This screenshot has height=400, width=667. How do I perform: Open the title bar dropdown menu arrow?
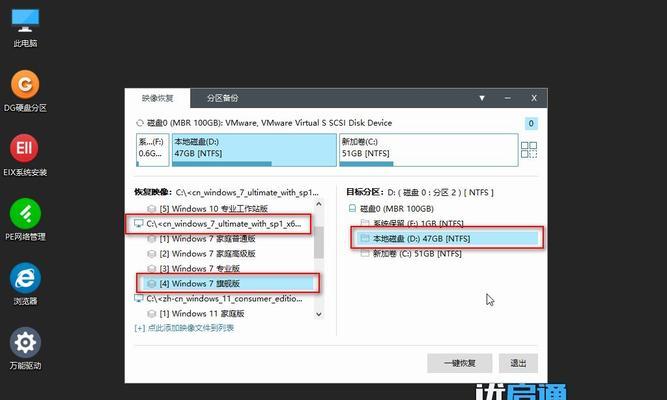[x=482, y=98]
